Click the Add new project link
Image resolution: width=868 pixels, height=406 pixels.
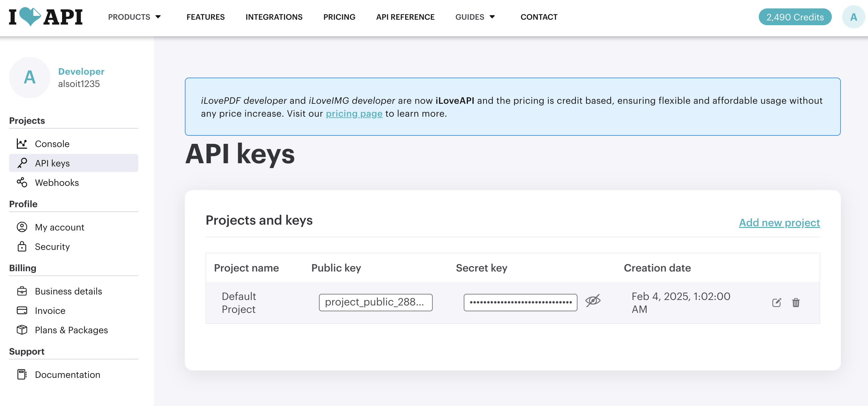779,223
